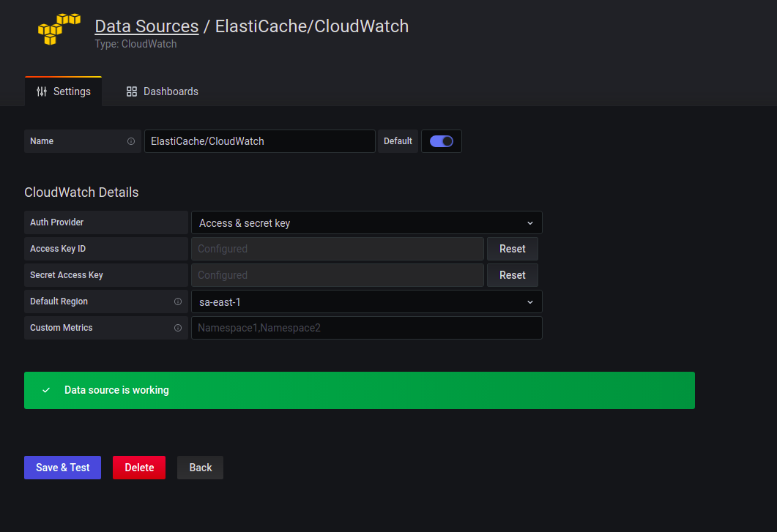Click the 'Data source is working' message
The height and width of the screenshot is (532, 777).
(x=116, y=390)
